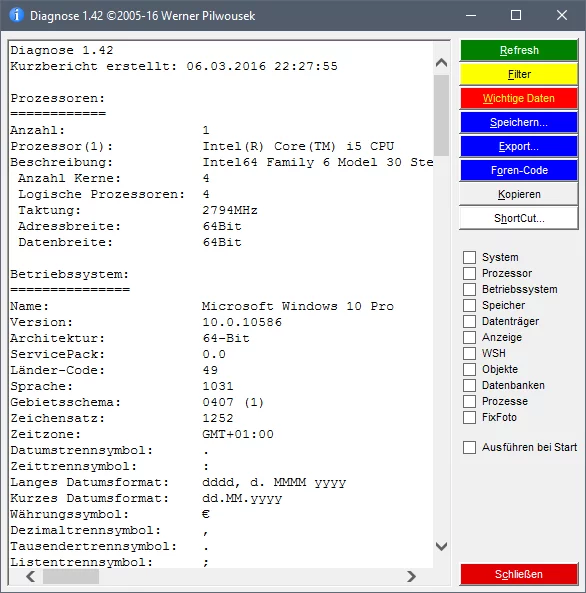
Task: Click the horizontal scrollbar left arrow
Action: [x=31, y=576]
